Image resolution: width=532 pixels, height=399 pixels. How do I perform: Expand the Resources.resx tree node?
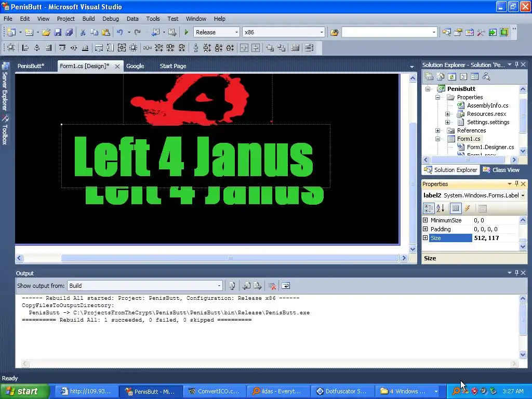(447, 114)
